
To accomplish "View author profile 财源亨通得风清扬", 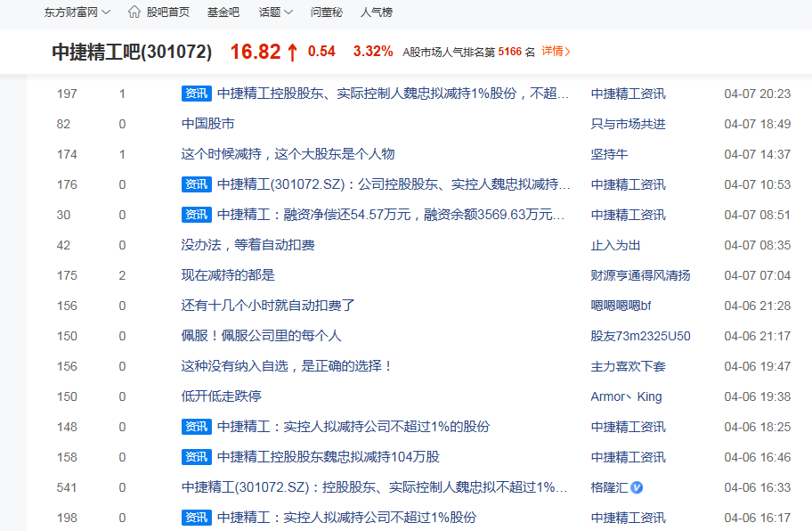I will coord(640,275).
